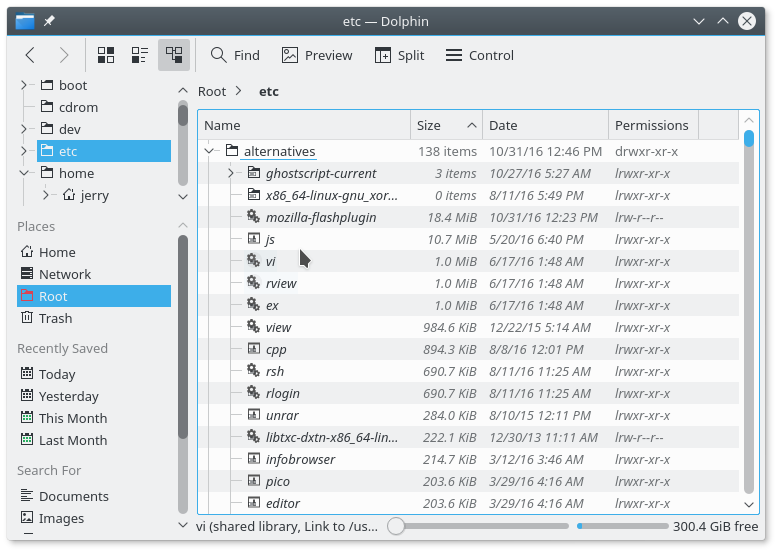Image resolution: width=778 pixels, height=553 pixels.
Task: Open Trash in Places panel
Action: 55,318
